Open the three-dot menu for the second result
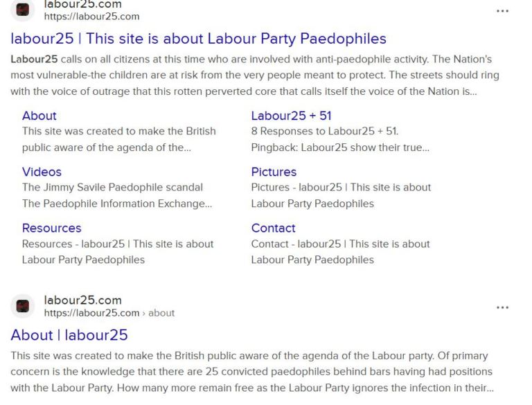Viewport: 532px width, 405px height. point(502,307)
